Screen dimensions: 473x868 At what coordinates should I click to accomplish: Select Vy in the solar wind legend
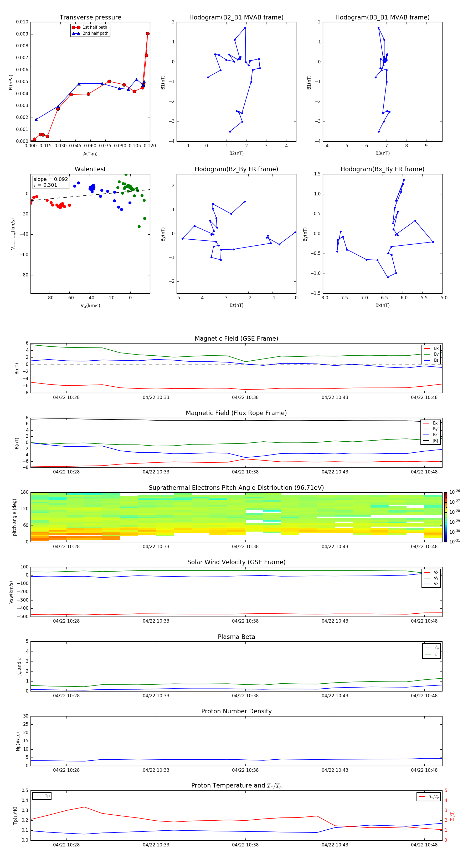click(431, 578)
